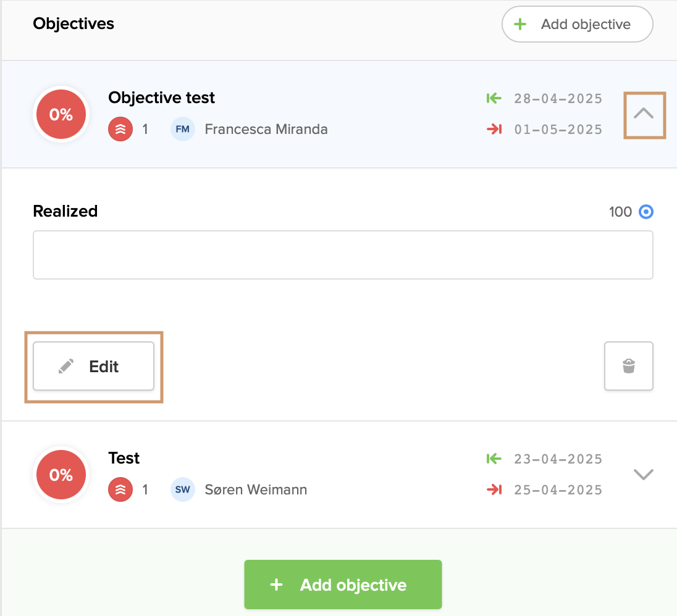Click the FM avatar for Francesca Miranda
Viewport: 677px width, 616px height.
click(x=183, y=130)
